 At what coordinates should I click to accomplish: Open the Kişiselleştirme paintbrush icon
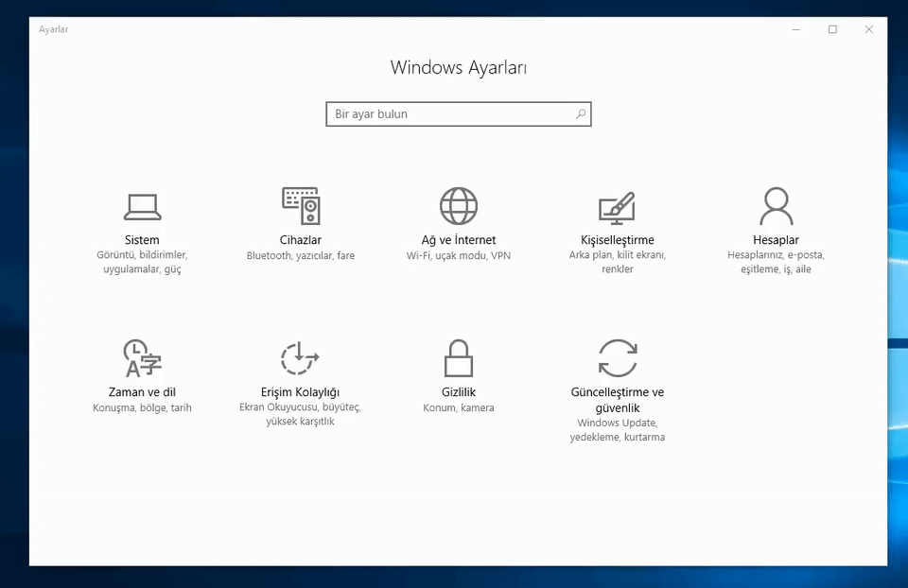point(617,206)
